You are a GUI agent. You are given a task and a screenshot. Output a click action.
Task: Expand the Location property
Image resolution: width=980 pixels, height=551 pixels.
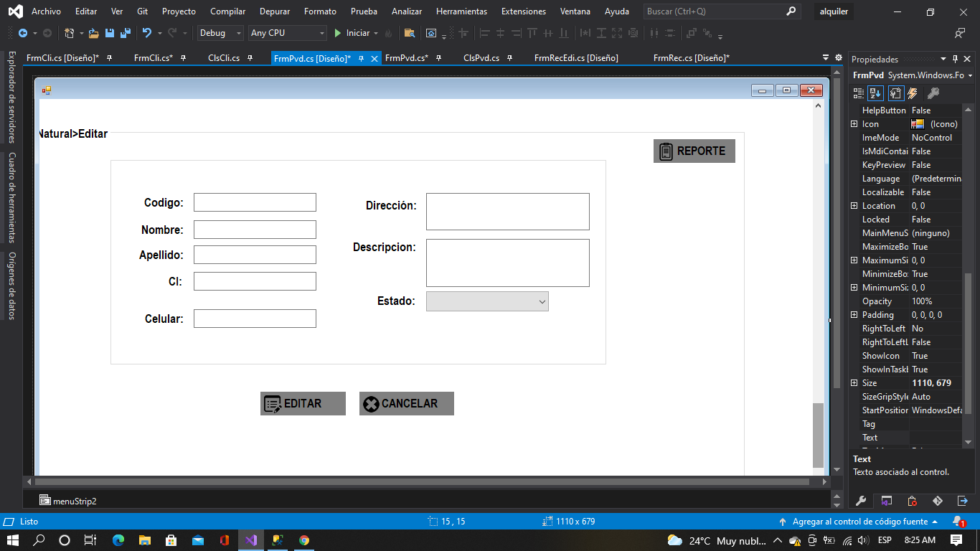[x=854, y=206]
